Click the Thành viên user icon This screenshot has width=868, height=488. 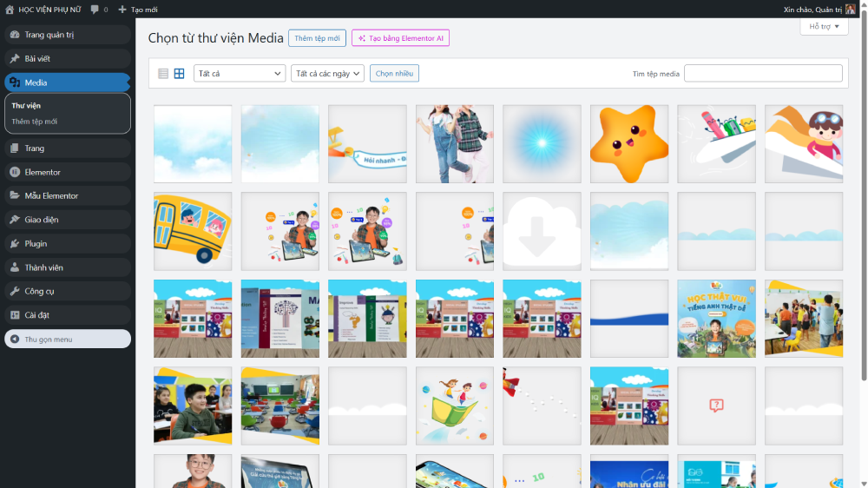point(15,267)
